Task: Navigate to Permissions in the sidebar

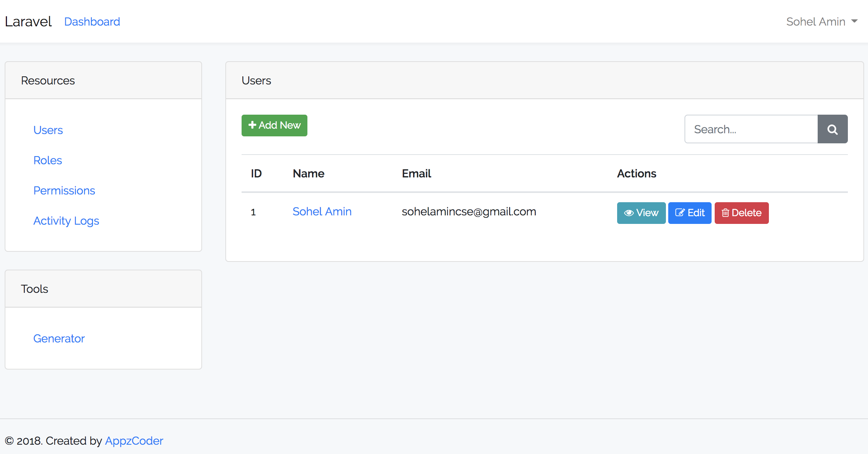Action: pyautogui.click(x=64, y=191)
